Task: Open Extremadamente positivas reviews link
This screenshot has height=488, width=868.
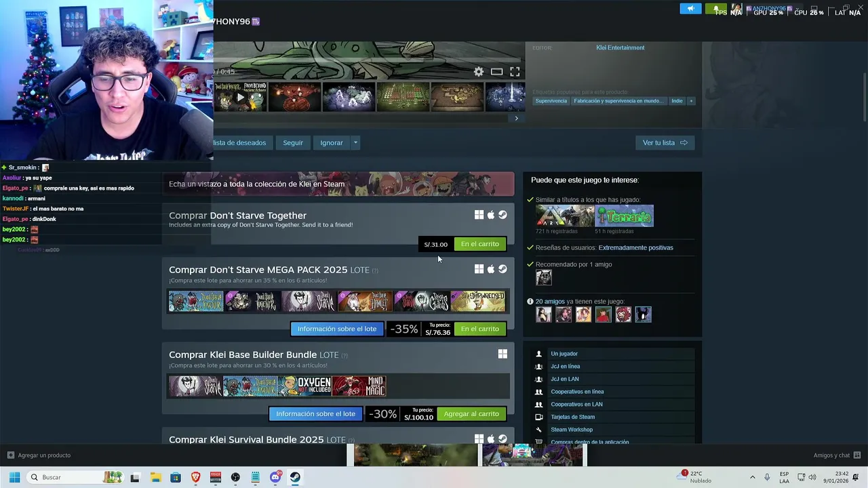Action: (x=635, y=247)
